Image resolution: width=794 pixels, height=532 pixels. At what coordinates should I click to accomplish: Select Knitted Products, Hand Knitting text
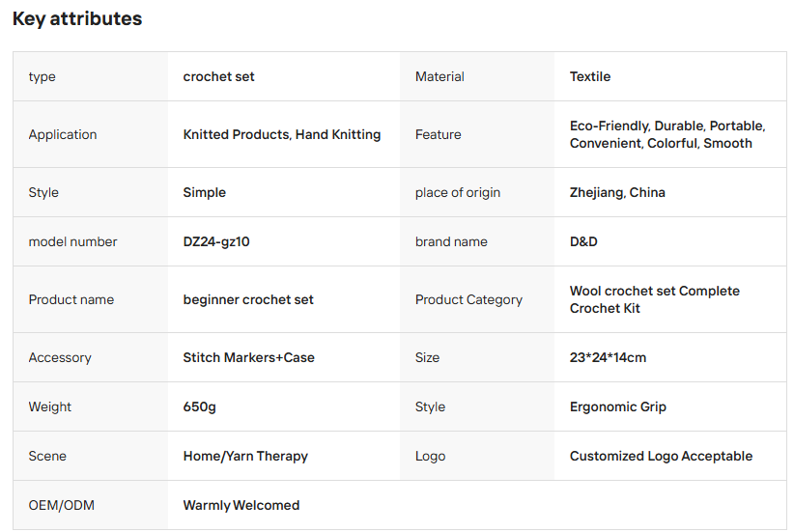[x=281, y=134]
